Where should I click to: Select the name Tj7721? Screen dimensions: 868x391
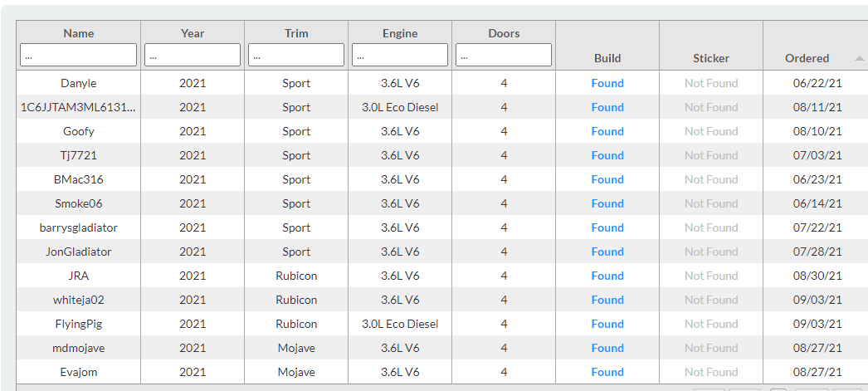click(79, 155)
